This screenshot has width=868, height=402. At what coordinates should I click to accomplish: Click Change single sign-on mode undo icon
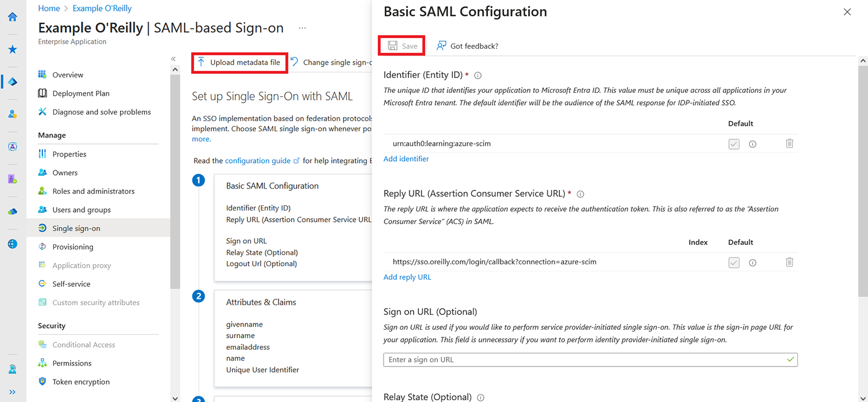(x=294, y=62)
